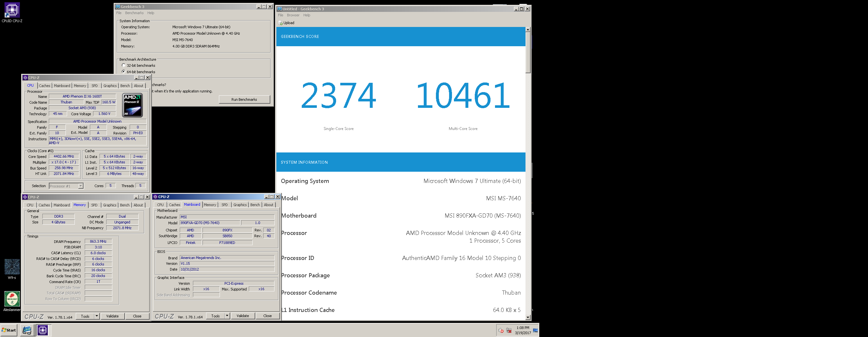Click the Show desktop tray icon
Viewport: 868px width, 337px height.
(535, 330)
